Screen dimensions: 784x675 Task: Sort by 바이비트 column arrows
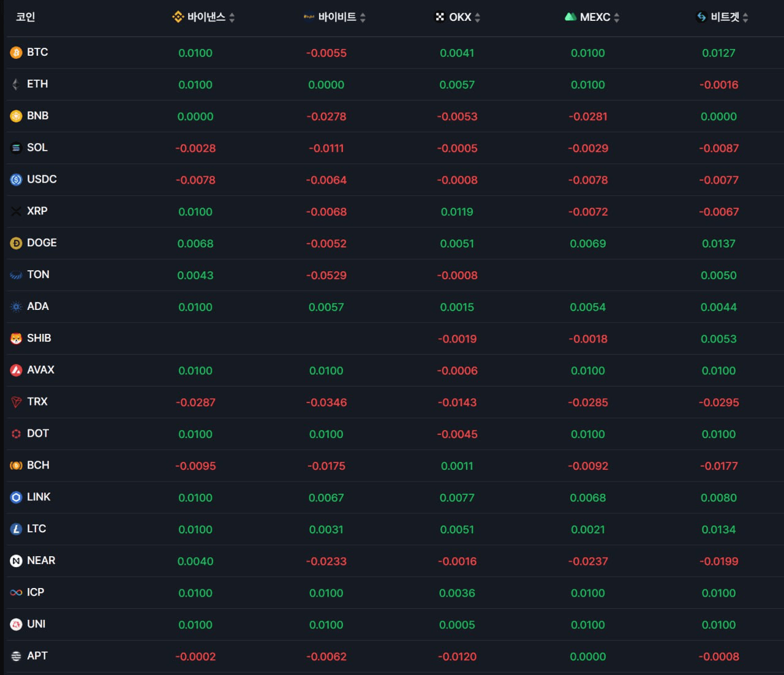tap(363, 18)
